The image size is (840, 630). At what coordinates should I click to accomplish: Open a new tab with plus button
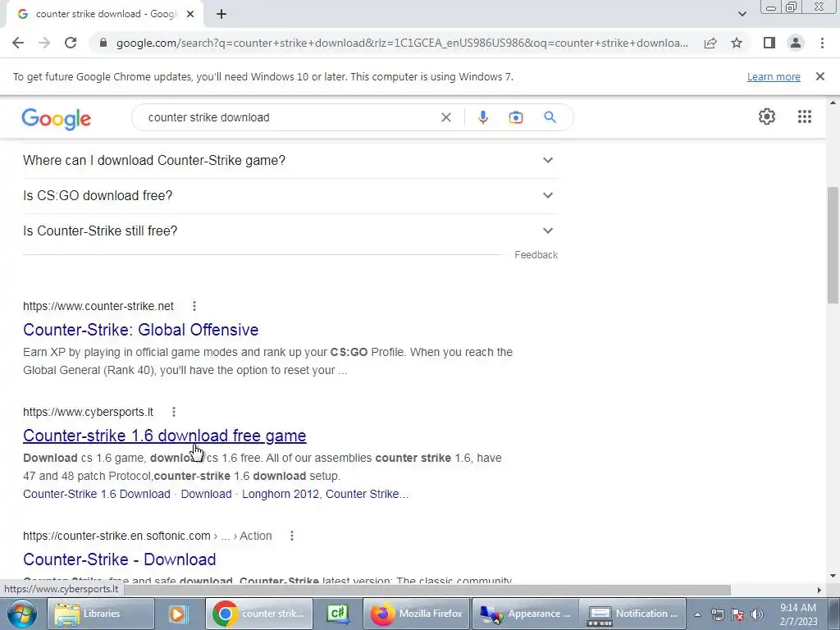(x=221, y=14)
